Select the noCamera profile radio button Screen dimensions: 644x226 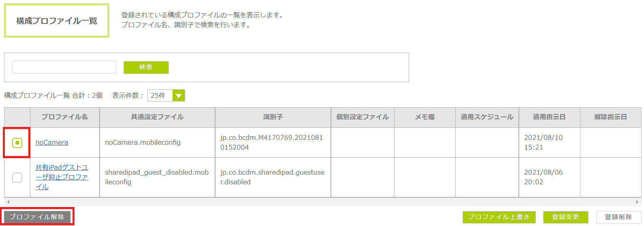tap(17, 143)
